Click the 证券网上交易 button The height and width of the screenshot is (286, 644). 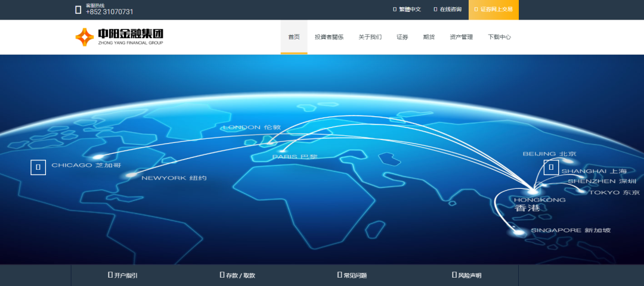click(494, 10)
